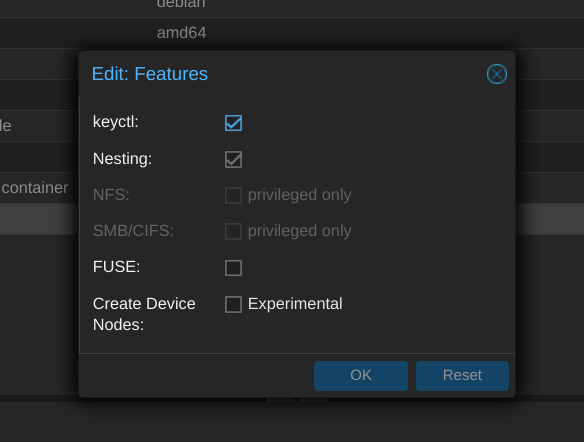Viewport: 584px width, 442px height.
Task: Click the Experimental checkbox label text
Action: (295, 304)
